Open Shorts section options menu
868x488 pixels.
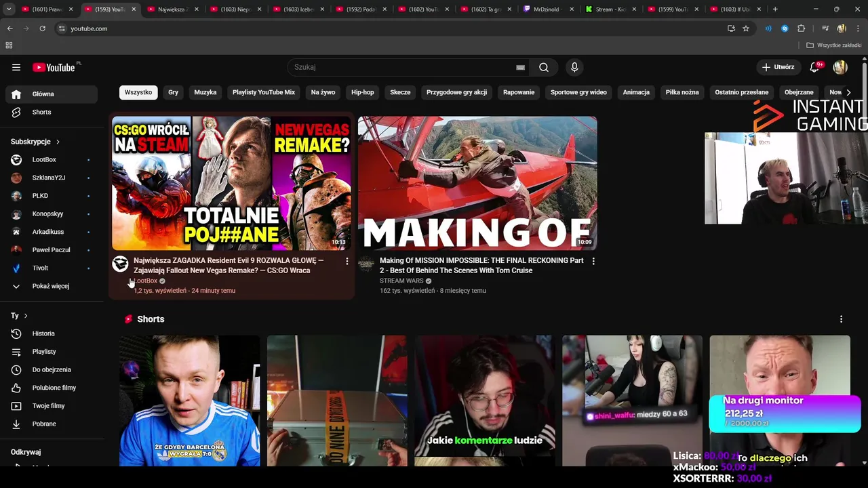pos(841,319)
